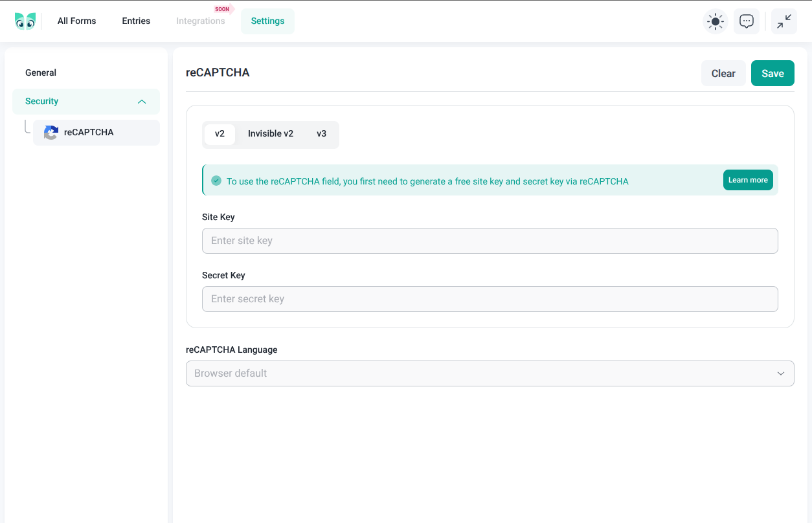Go to the Entries page
Viewport: 812px width, 523px height.
pyautogui.click(x=136, y=21)
